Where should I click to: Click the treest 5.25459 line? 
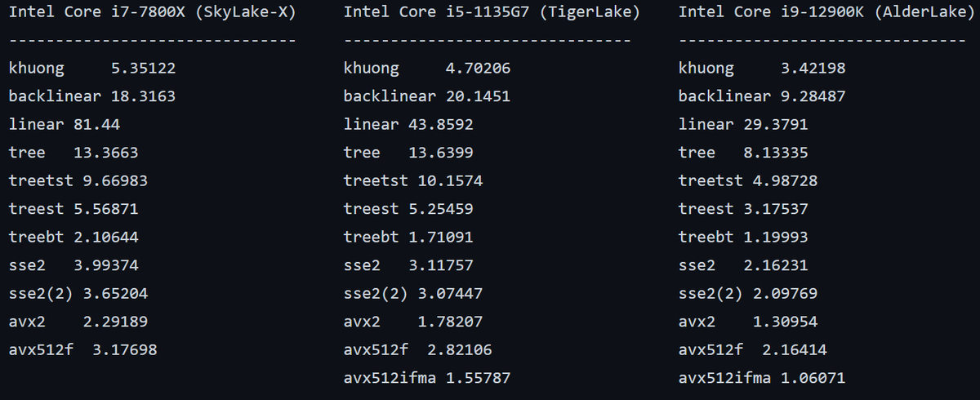[x=408, y=209]
